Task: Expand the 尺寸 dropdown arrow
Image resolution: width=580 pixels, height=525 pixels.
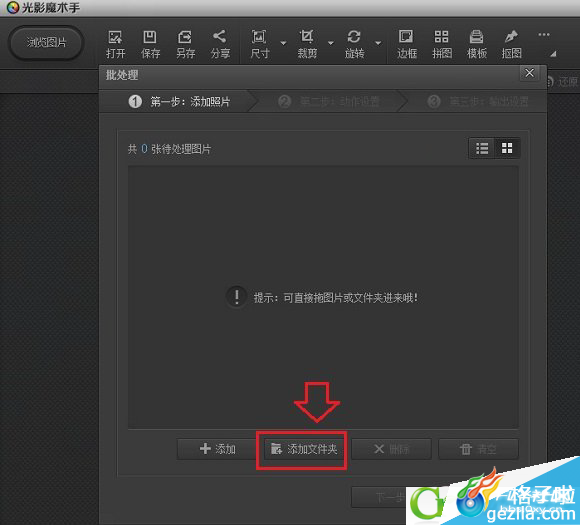Action: 283,43
